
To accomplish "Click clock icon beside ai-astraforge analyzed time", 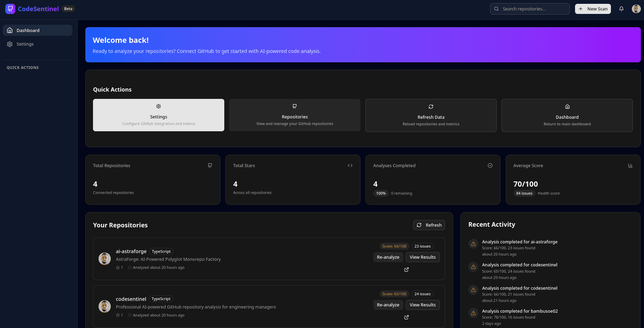I will [130, 267].
